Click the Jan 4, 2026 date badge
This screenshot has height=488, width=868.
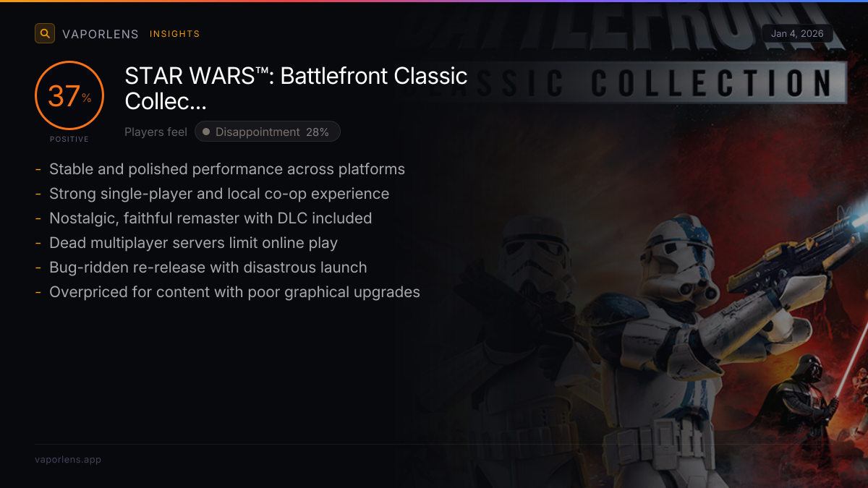(x=797, y=34)
